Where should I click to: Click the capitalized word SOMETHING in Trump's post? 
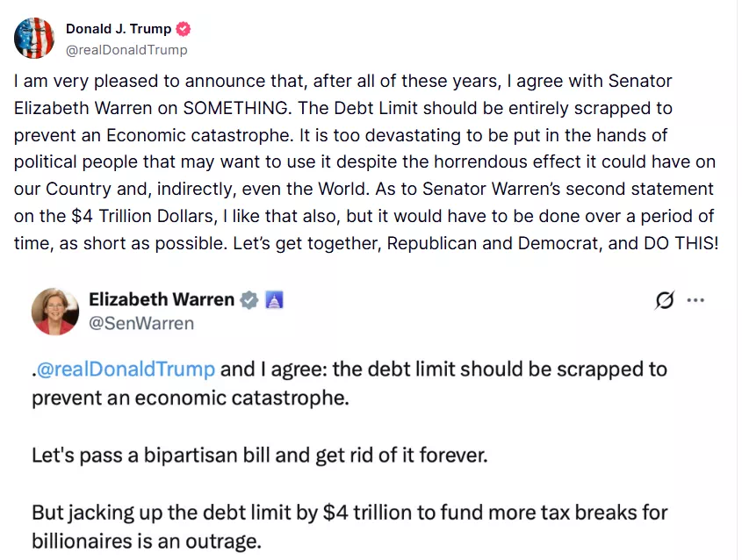(235, 108)
